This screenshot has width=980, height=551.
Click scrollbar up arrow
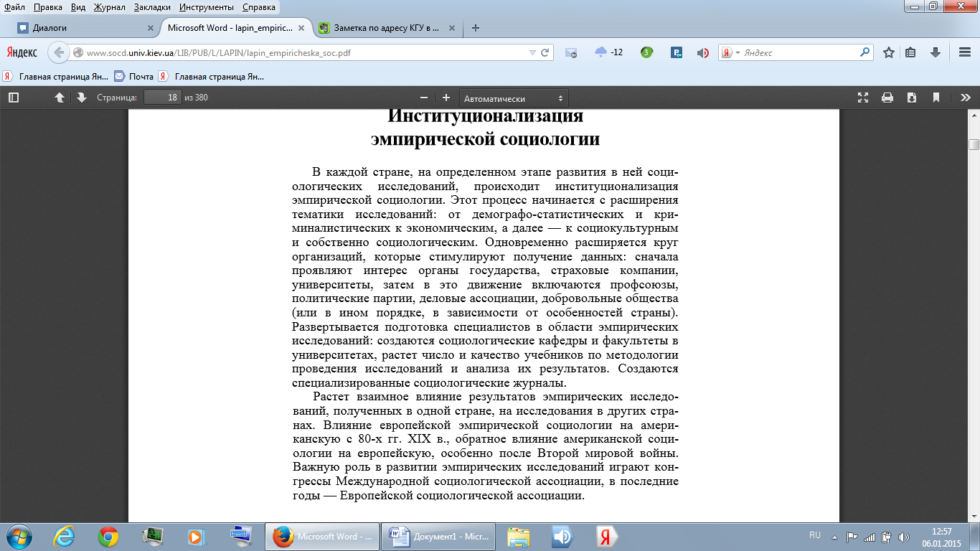pos(974,115)
